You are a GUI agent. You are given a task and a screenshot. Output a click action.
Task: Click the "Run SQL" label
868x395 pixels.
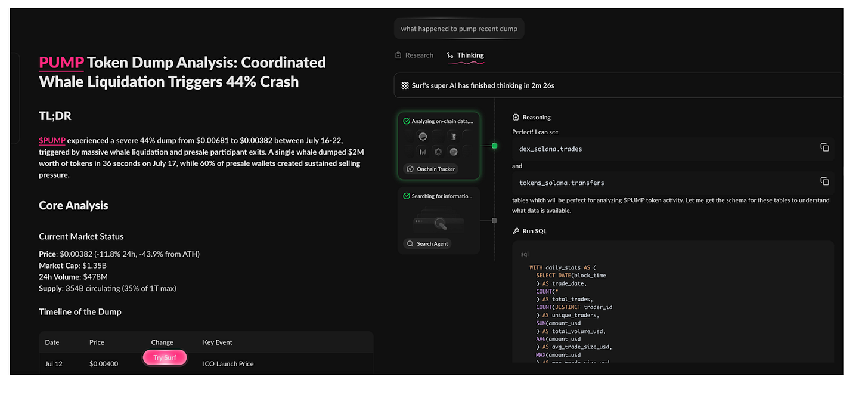point(534,231)
